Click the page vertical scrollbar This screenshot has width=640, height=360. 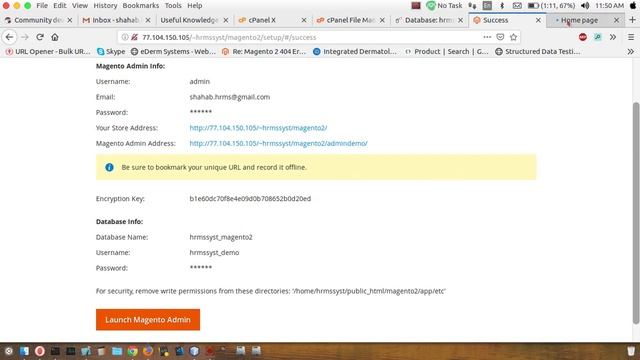(x=636, y=212)
